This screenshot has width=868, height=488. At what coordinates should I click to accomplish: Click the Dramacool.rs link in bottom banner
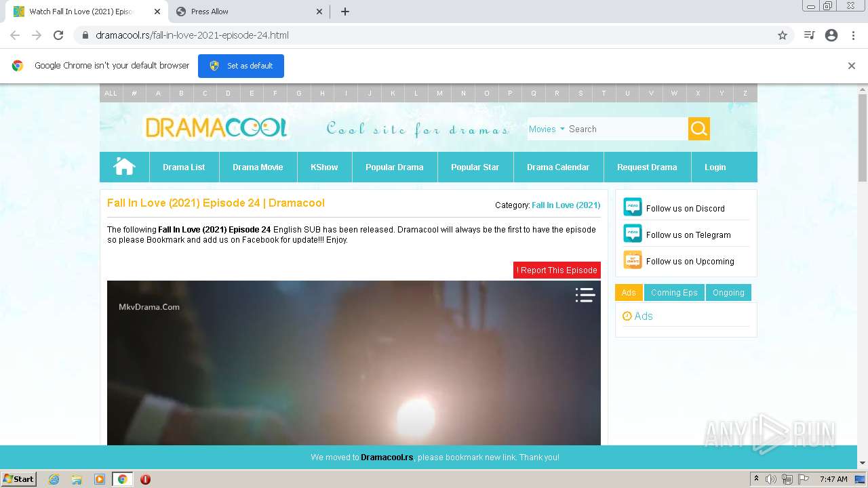[387, 457]
